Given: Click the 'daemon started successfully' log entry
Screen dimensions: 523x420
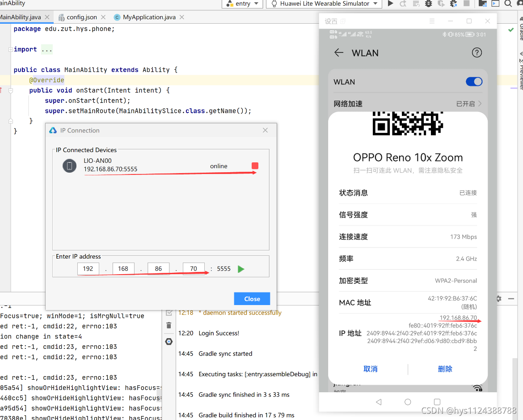Looking at the screenshot, I should [242, 313].
